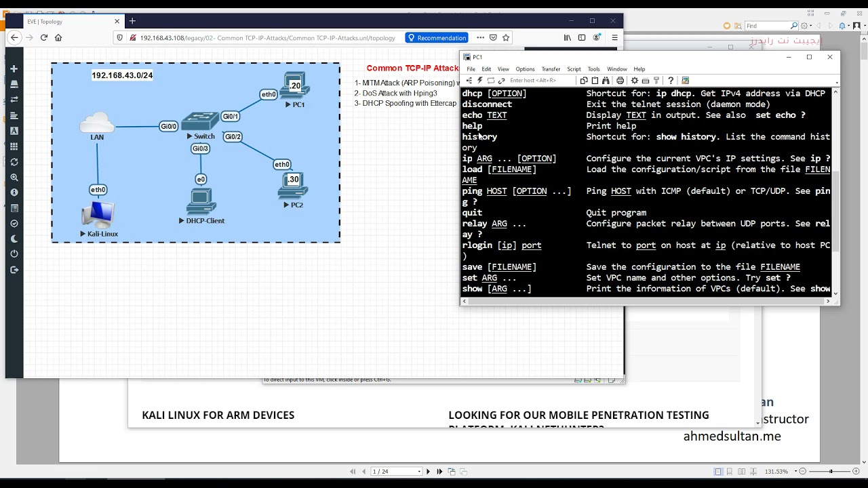This screenshot has width=868, height=488.
Task: Go to browser Home page
Action: tap(58, 38)
